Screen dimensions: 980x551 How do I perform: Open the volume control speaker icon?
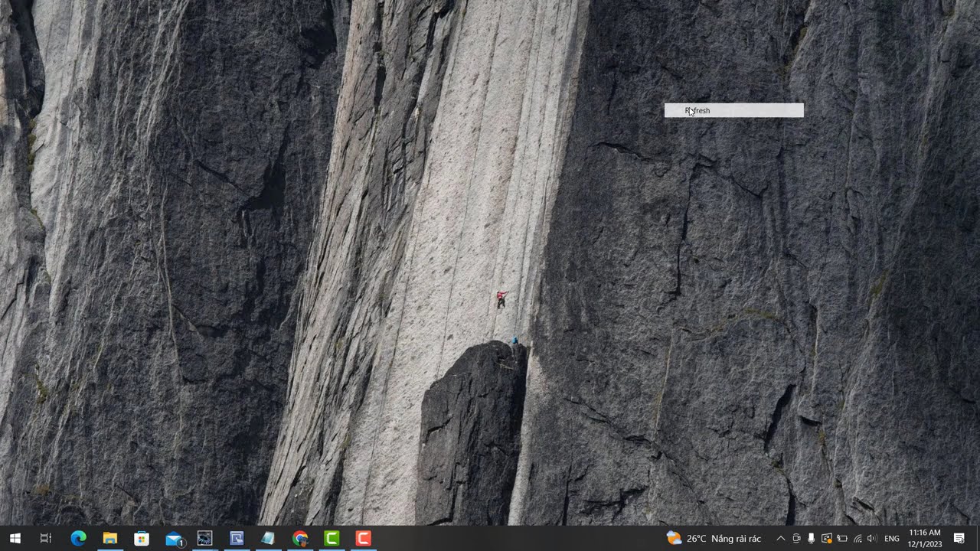(x=872, y=539)
